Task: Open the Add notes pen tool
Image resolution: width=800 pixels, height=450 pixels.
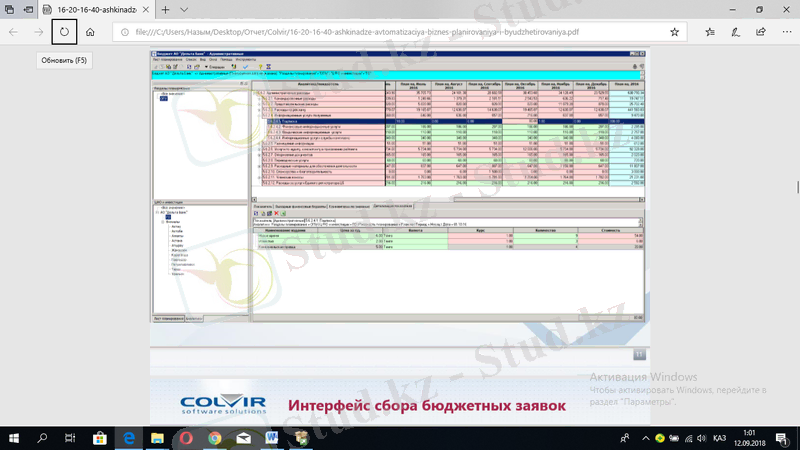Action: point(736,32)
